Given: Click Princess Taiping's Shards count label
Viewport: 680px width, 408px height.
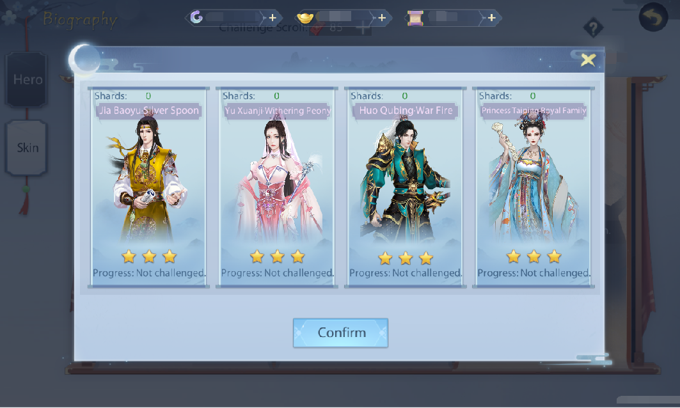Looking at the screenshot, I should 507,96.
